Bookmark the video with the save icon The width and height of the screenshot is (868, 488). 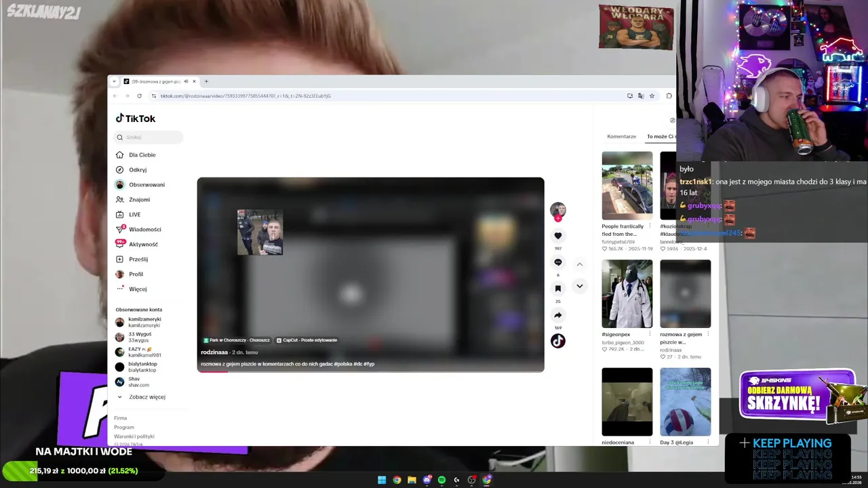click(x=558, y=289)
